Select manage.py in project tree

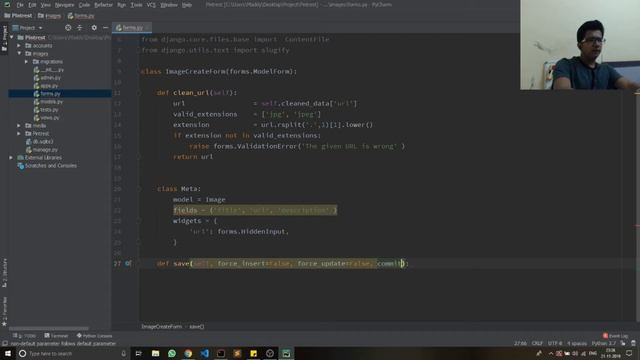point(42,150)
